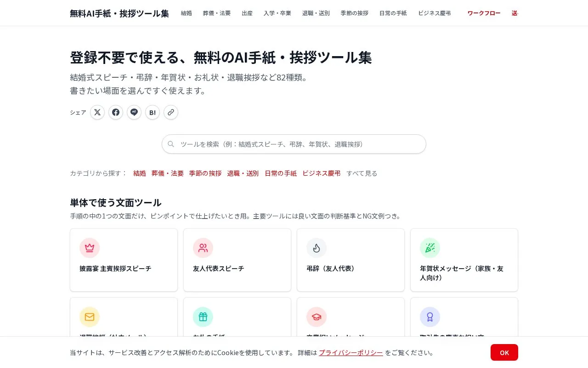Click the teal gift box icon
This screenshot has height=368, width=588.
click(x=203, y=317)
